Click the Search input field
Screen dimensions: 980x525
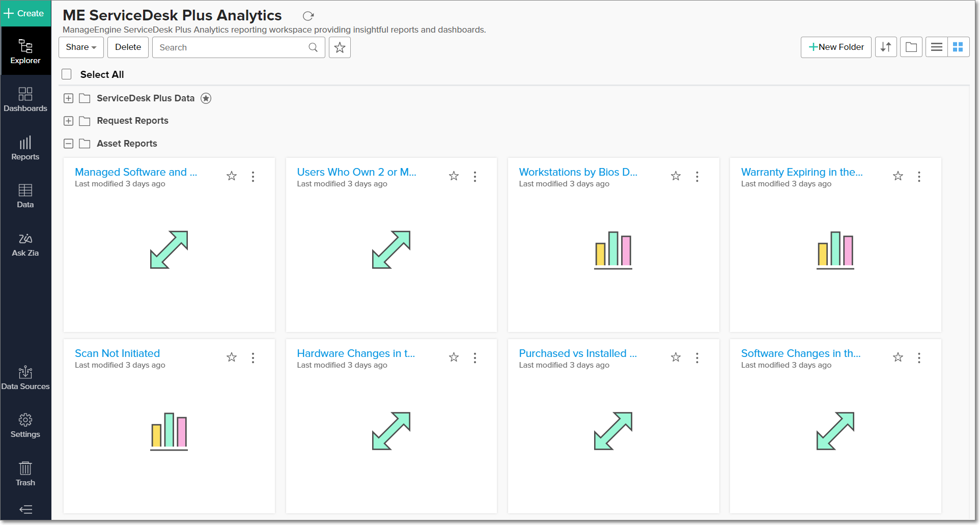pyautogui.click(x=232, y=47)
